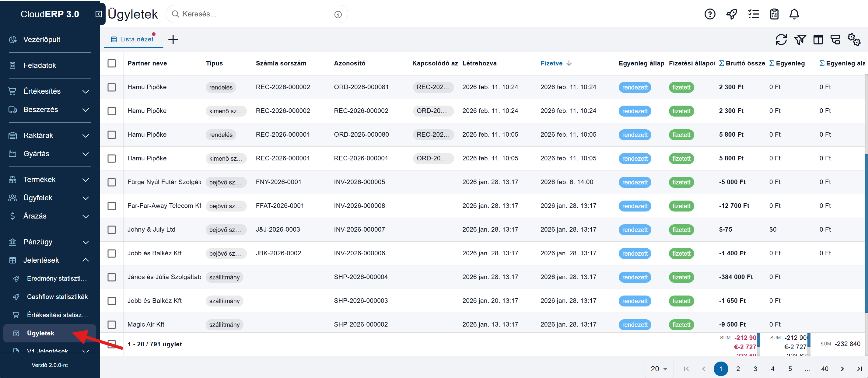Open the double gears settings icon

[x=854, y=40]
